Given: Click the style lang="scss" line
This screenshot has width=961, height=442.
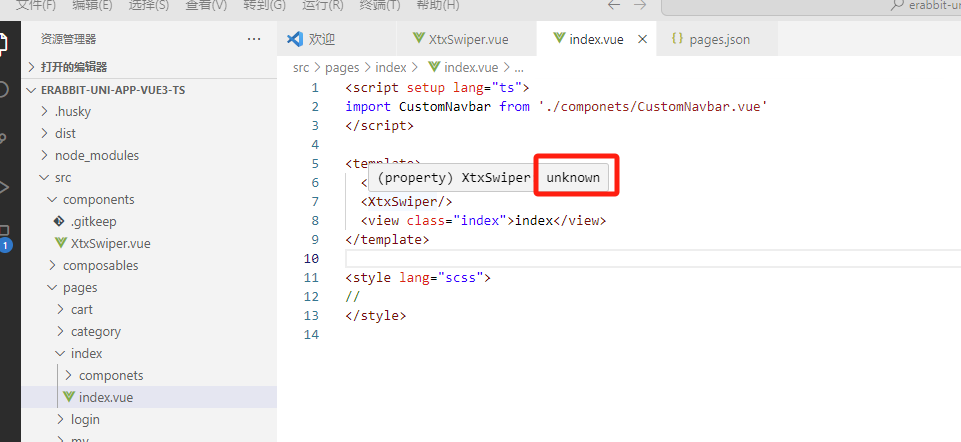Looking at the screenshot, I should (x=418, y=278).
